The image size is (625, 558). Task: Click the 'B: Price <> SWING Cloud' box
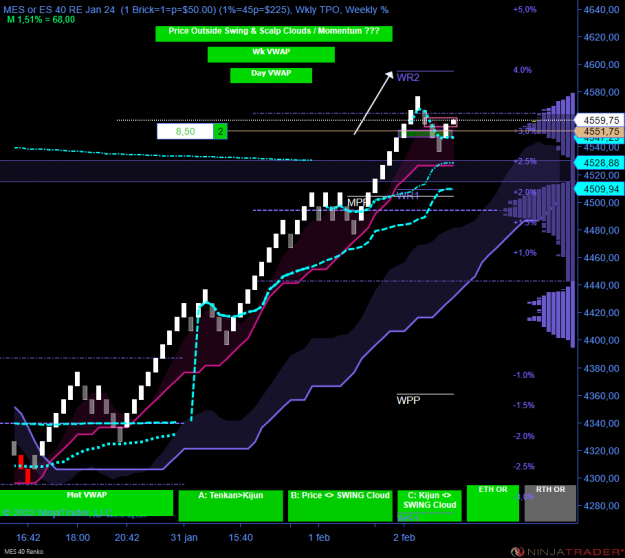pyautogui.click(x=340, y=505)
